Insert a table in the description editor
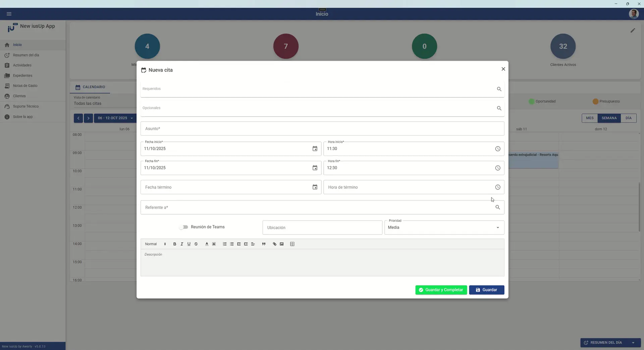644x350 pixels. pyautogui.click(x=292, y=244)
